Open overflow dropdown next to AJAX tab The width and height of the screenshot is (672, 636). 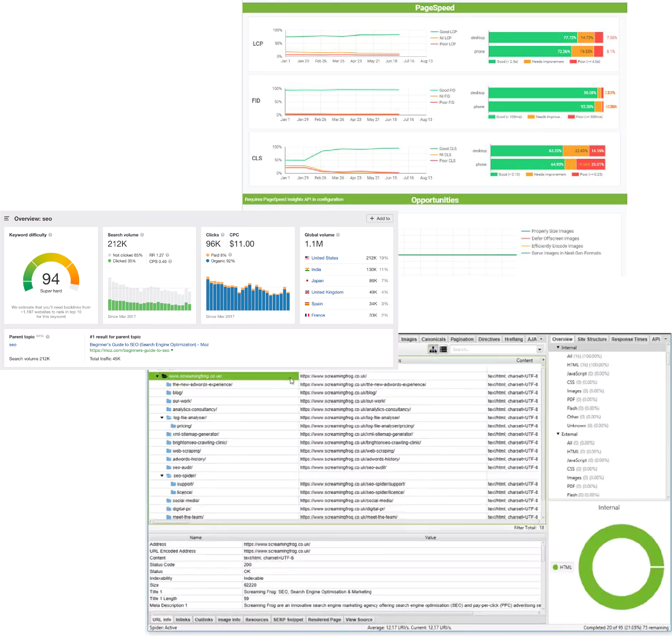point(541,339)
